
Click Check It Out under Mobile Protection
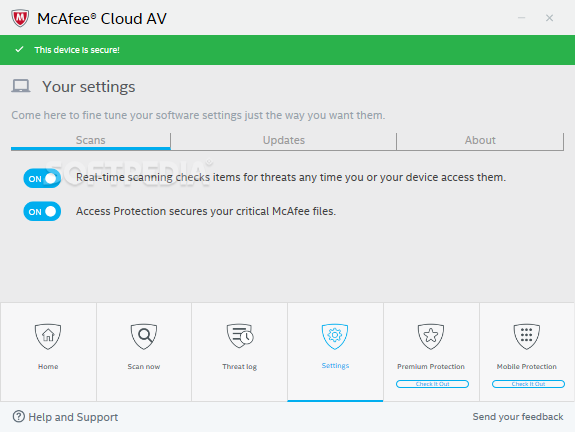(528, 384)
